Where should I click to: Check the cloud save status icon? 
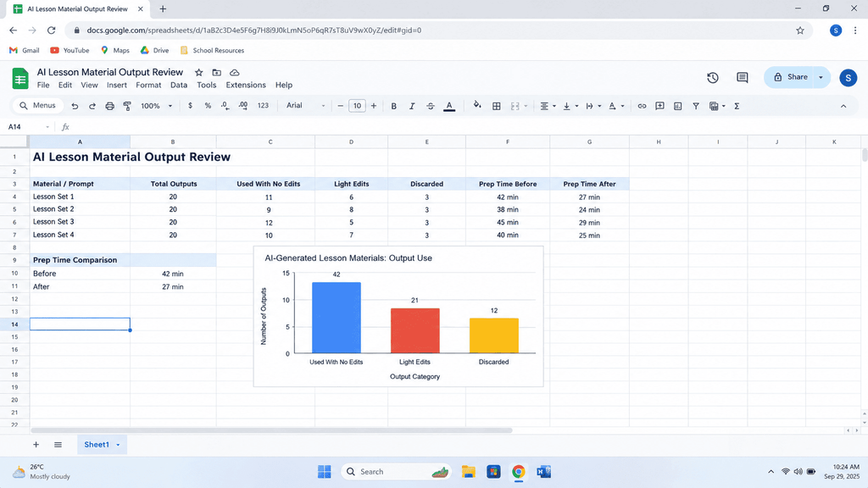pyautogui.click(x=235, y=73)
